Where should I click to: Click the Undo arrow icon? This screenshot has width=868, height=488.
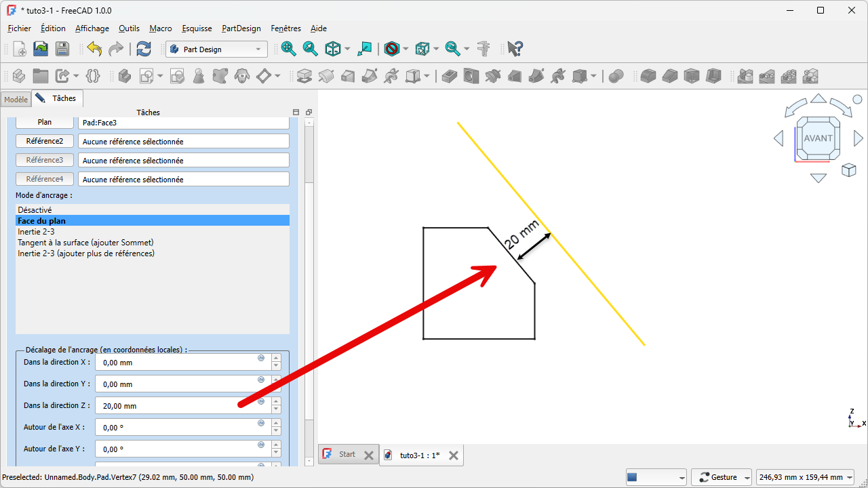(x=94, y=49)
